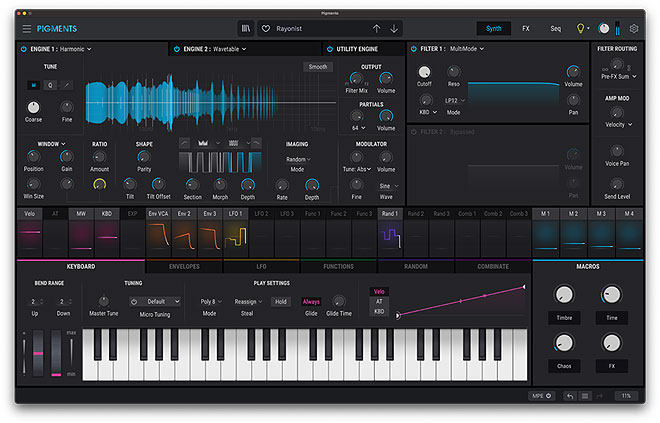This screenshot has width=660, height=423.
Task: Favorite the Rayonist preset with heart icon
Action: coord(266,29)
